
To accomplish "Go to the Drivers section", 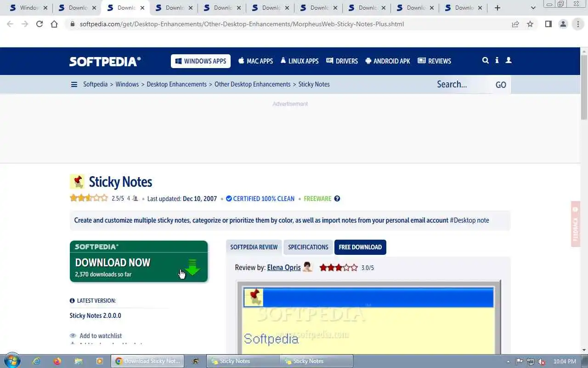I will 342,61.
